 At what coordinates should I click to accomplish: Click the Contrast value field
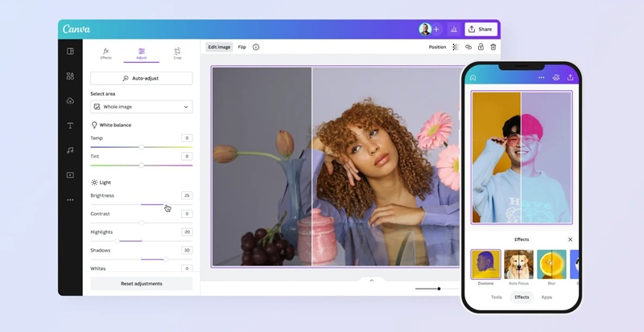click(187, 214)
